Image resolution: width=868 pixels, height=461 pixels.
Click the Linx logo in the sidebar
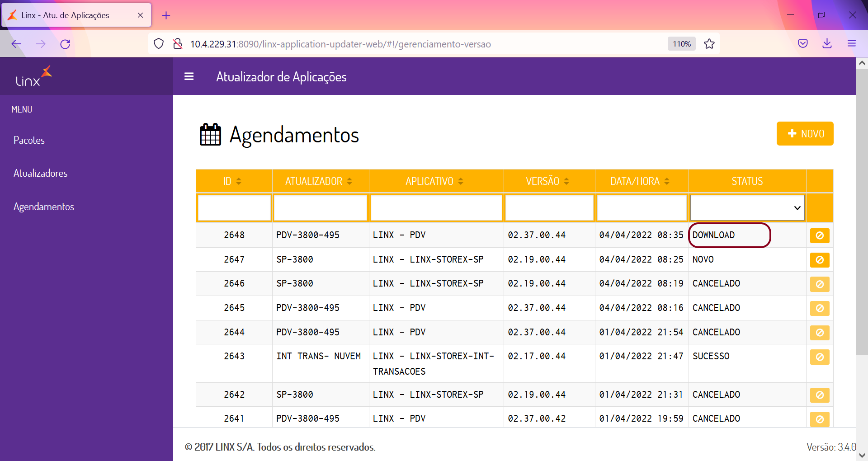(x=33, y=76)
